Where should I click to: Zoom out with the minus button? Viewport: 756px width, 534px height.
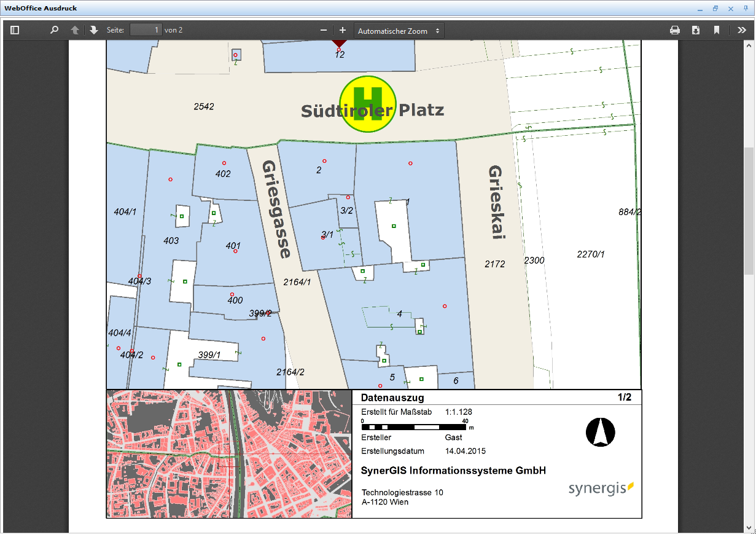(x=324, y=30)
